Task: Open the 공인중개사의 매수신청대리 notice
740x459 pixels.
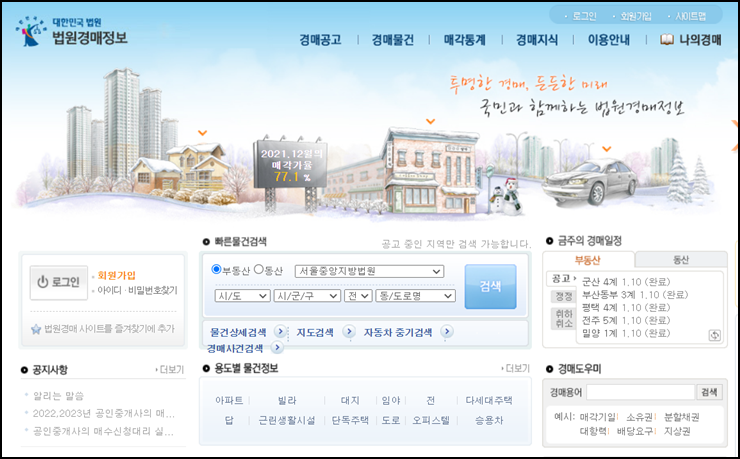Action: 103,431
